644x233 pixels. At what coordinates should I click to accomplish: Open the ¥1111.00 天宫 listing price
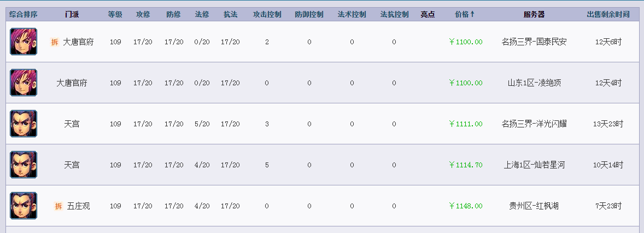465,124
